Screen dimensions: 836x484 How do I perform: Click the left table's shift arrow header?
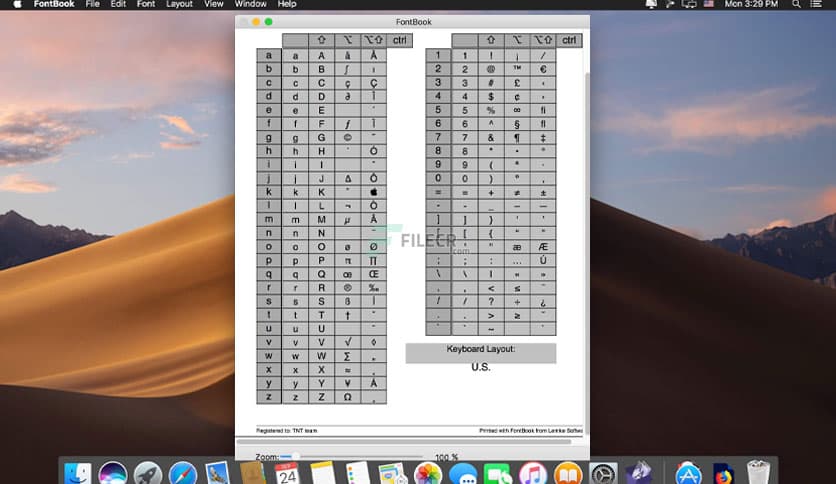pyautogui.click(x=321, y=41)
